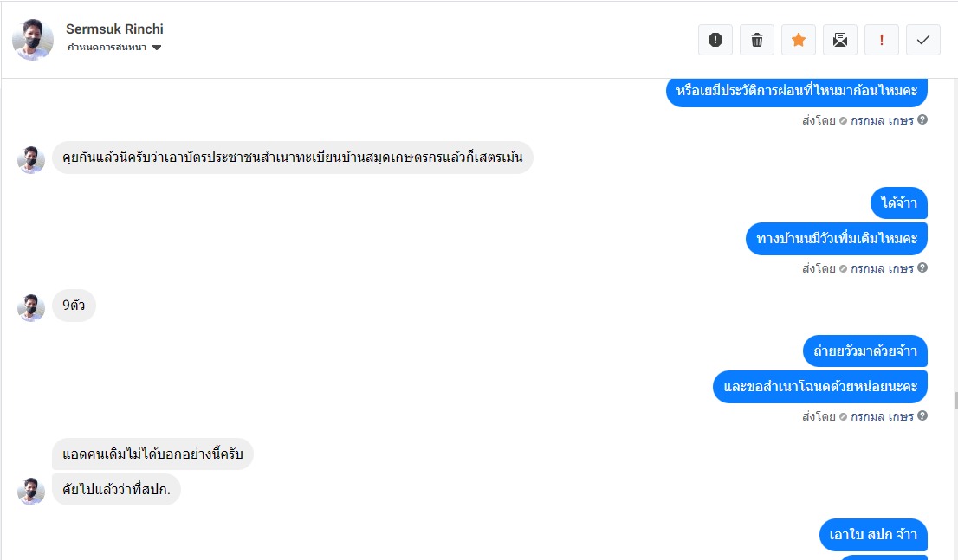The width and height of the screenshot is (958, 560).
Task: Open sender link กรกมล เกษร under ทางบ้านมีวัวเพิ่มเติมไหมคะ
Action: click(x=882, y=268)
